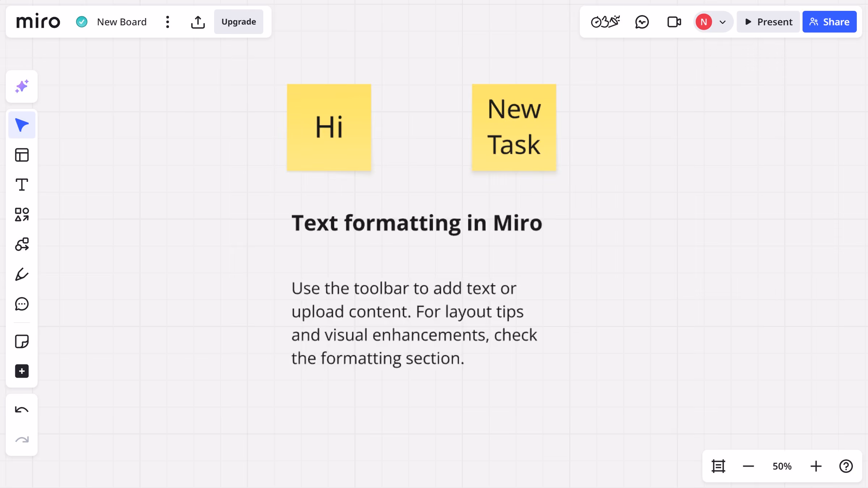Open the diagramming shapes tool
Image resolution: width=868 pixels, height=488 pixels.
coord(22,244)
